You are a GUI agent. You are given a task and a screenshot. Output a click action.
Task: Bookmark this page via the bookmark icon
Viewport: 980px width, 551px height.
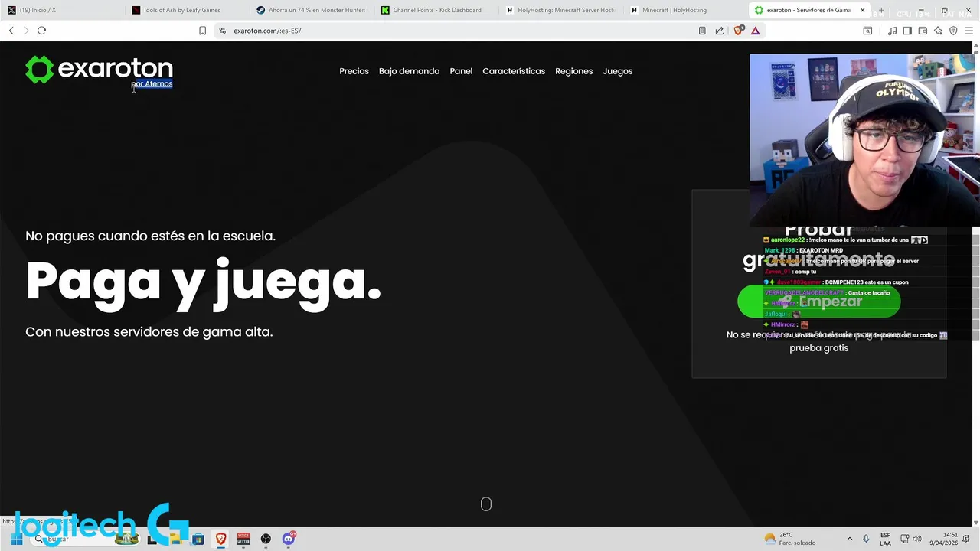coord(202,31)
